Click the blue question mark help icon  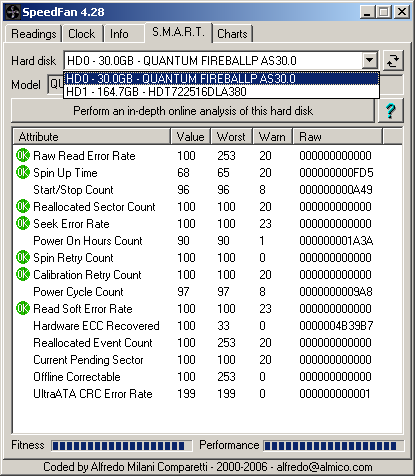[391, 111]
